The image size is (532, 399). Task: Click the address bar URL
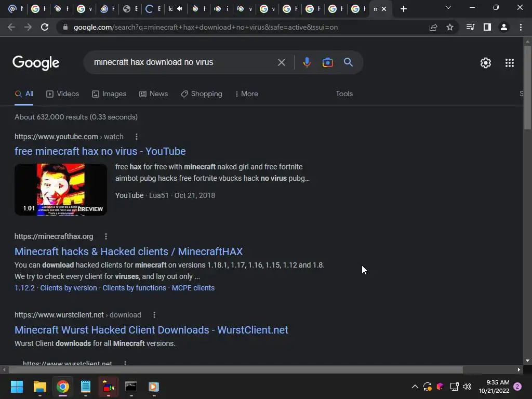[206, 27]
